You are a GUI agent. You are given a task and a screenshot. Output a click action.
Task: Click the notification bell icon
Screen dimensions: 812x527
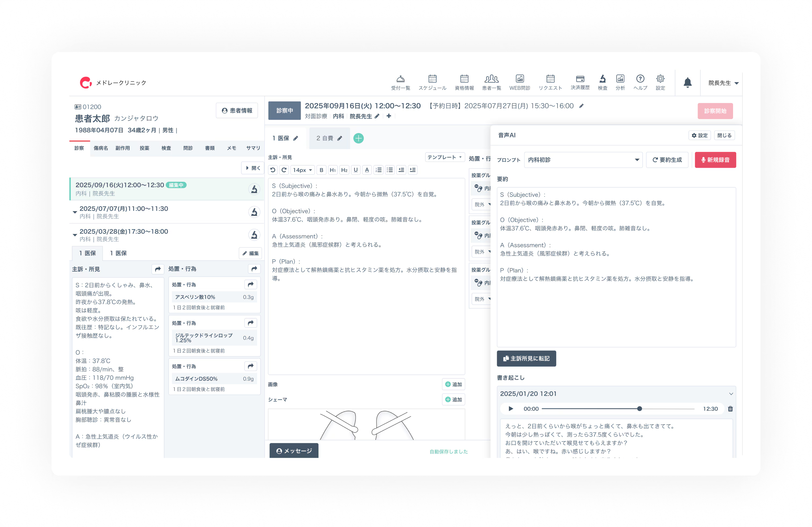(x=688, y=82)
